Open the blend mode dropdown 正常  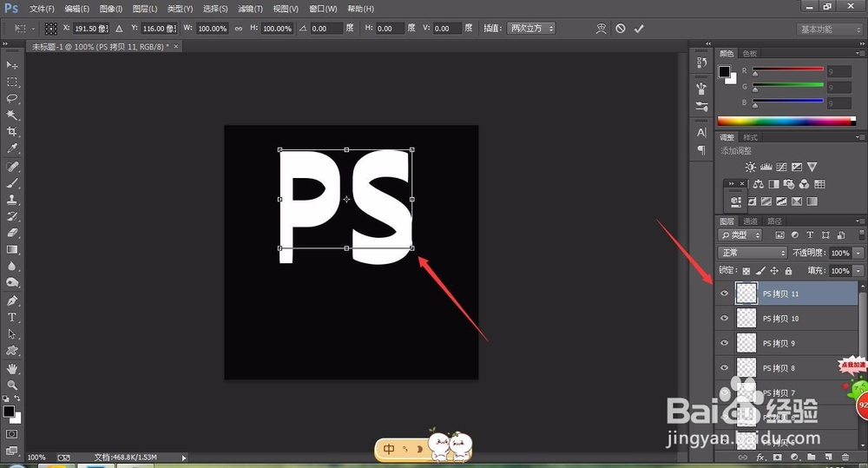753,253
